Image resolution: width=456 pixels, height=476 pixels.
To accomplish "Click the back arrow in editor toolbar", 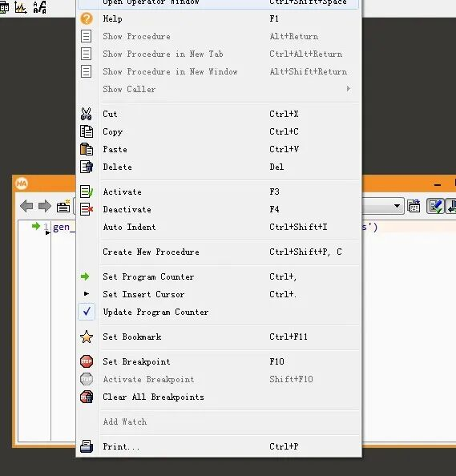I will click(26, 206).
